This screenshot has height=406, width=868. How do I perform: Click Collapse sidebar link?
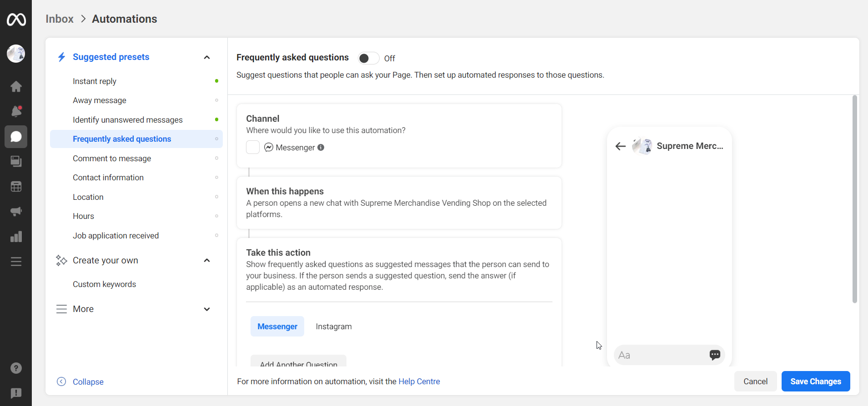88,382
